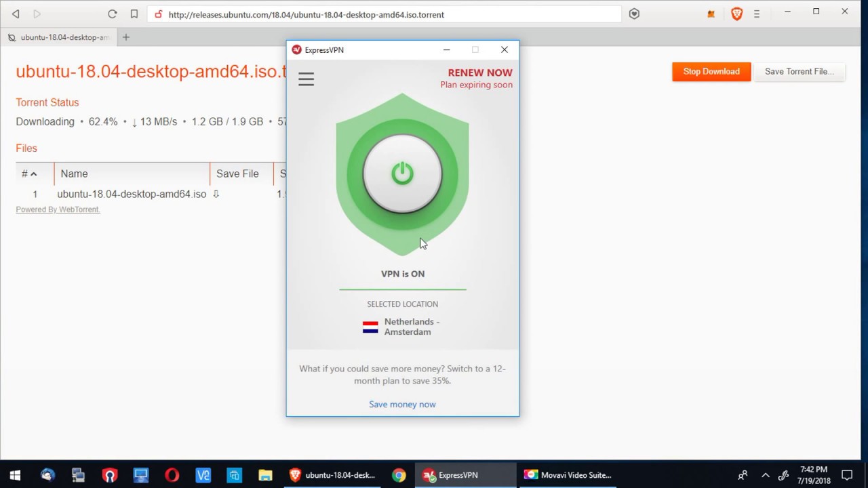Open a new browser tab
The height and width of the screenshot is (488, 868).
pos(126,37)
